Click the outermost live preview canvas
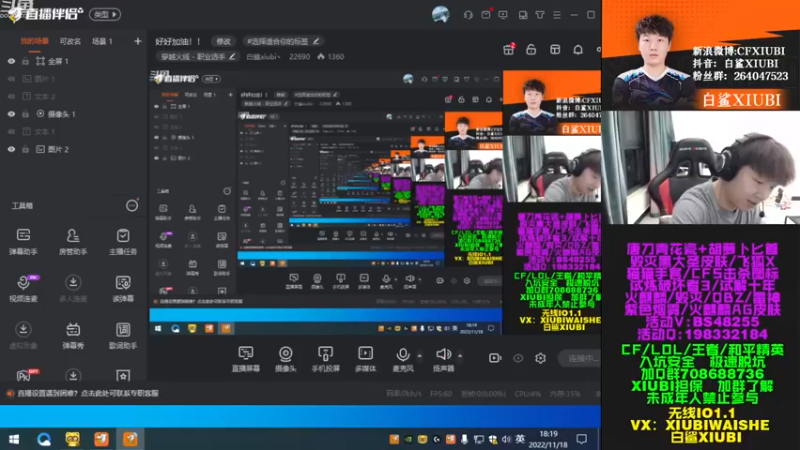Screen dimensions: 800x450 (x=374, y=202)
